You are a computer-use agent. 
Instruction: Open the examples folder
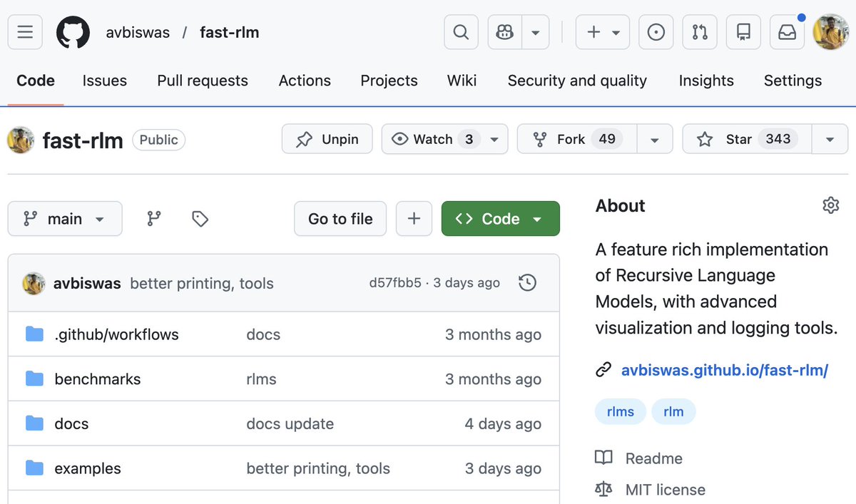click(x=88, y=469)
